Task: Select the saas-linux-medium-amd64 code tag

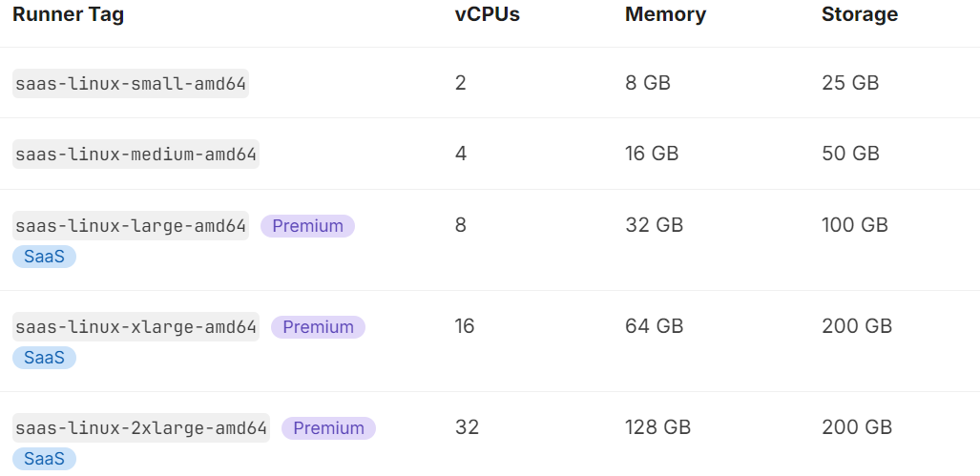Action: click(136, 154)
